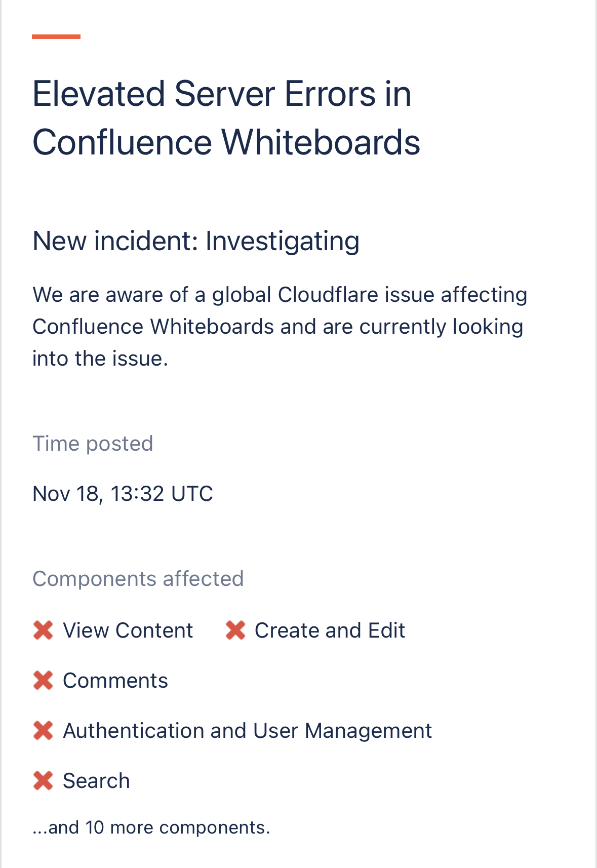This screenshot has width=597, height=868.
Task: Select the Search component label
Action: coord(96,781)
